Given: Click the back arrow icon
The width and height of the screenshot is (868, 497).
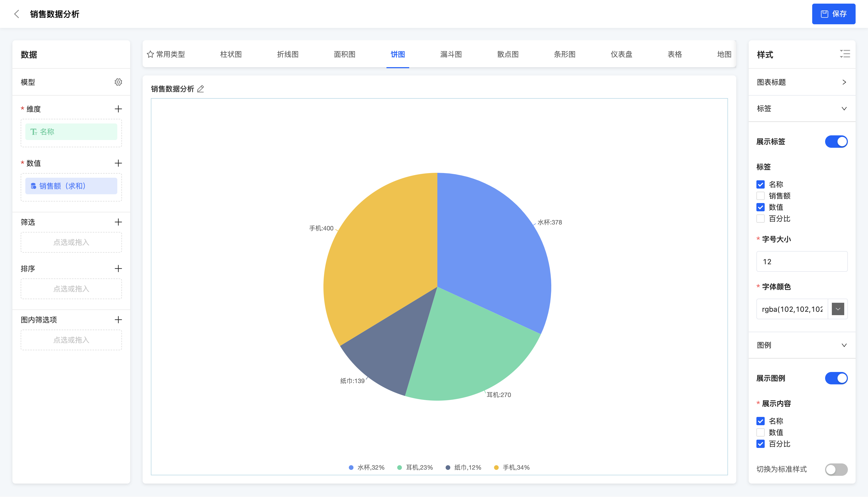Looking at the screenshot, I should tap(16, 14).
